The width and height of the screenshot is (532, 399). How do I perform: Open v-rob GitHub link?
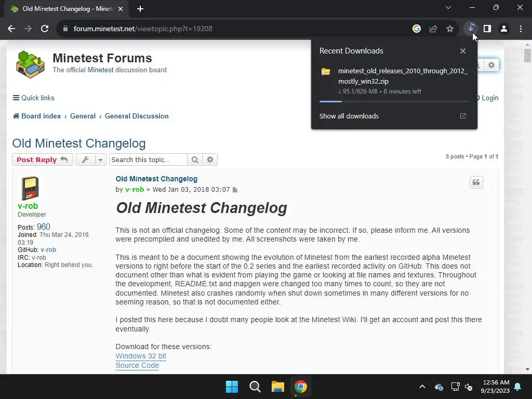(x=48, y=250)
